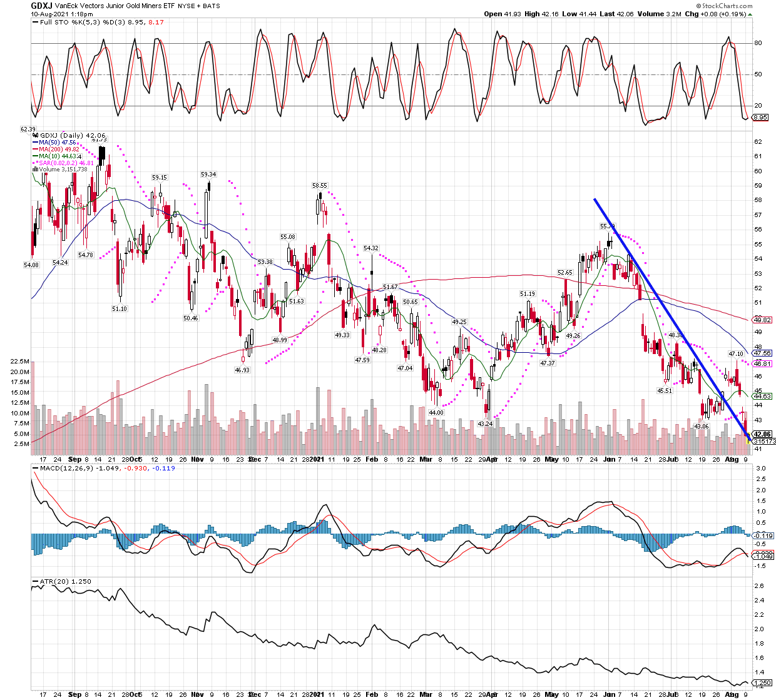Click the MA(50) 47.56 legend text

pyautogui.click(x=58, y=143)
